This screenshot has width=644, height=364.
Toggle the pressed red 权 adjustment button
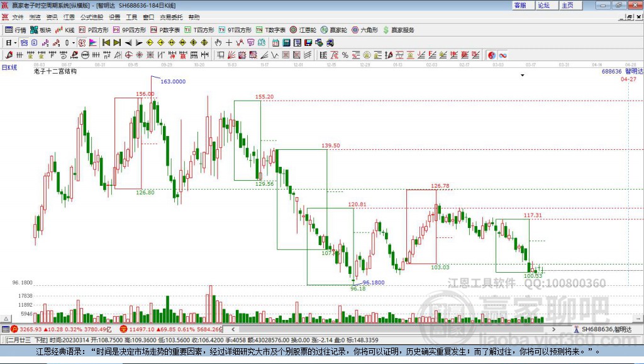pos(82,42)
